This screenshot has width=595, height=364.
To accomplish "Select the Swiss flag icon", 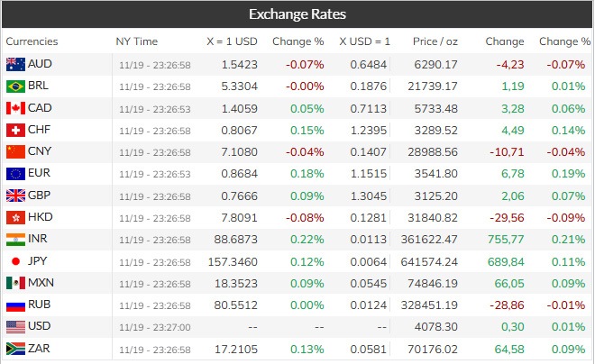I will (15, 130).
